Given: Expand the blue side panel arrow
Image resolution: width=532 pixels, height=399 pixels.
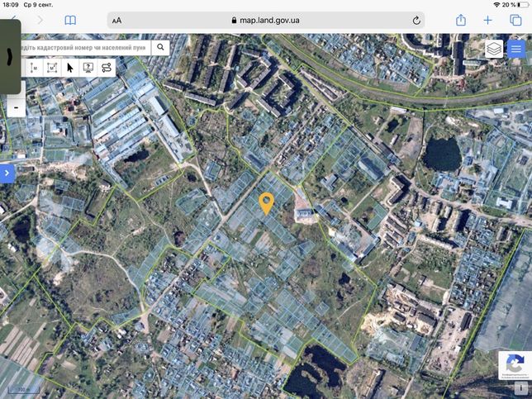Looking at the screenshot, I should coord(7,173).
